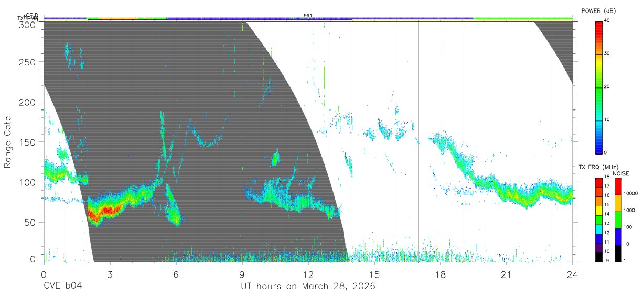Viewport: 644px width, 297px height.
Task: Click the 100 label on the NOISE legend
Action: point(627,227)
